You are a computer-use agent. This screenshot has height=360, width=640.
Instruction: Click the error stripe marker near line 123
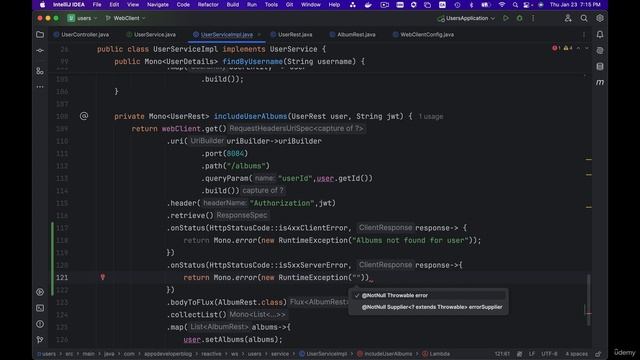point(588,313)
